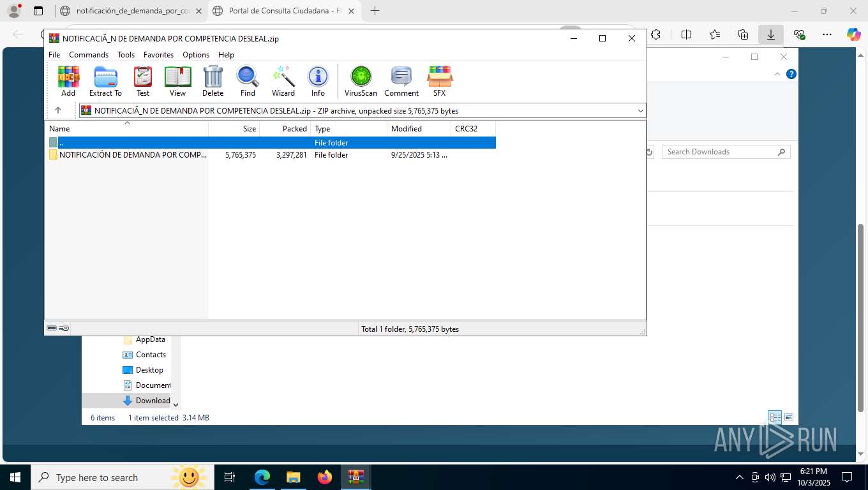The image size is (868, 490).
Task: Run the Test archive tool
Action: (143, 81)
